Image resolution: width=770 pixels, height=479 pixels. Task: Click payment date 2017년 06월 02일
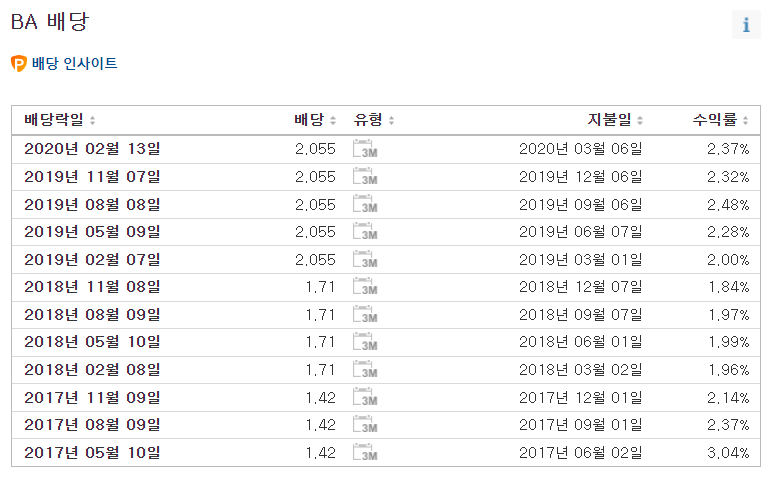click(x=580, y=452)
